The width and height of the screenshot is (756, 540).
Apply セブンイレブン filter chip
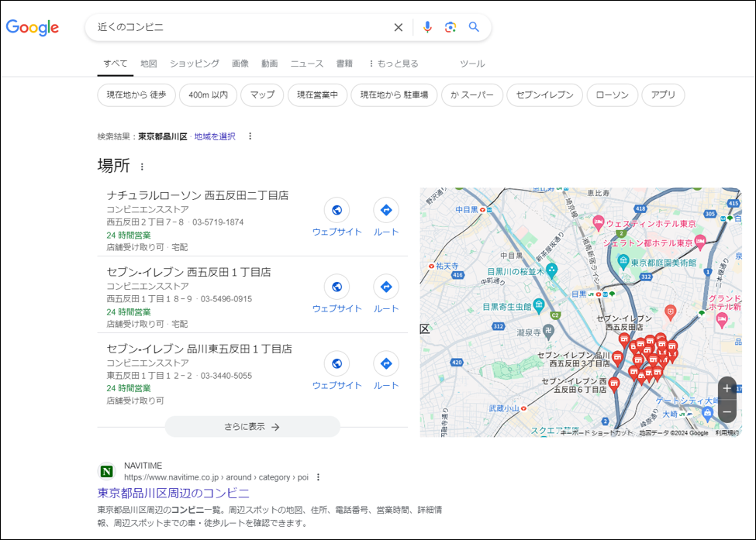(x=545, y=95)
